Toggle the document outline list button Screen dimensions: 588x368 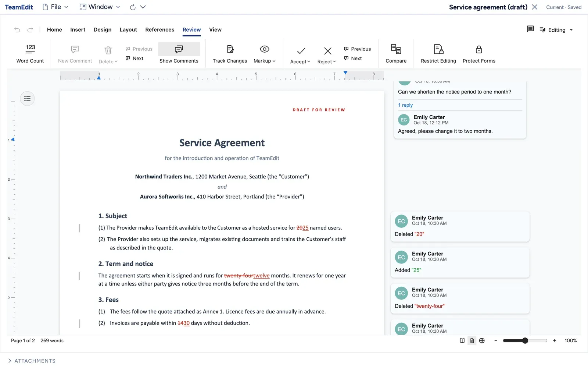[28, 99]
